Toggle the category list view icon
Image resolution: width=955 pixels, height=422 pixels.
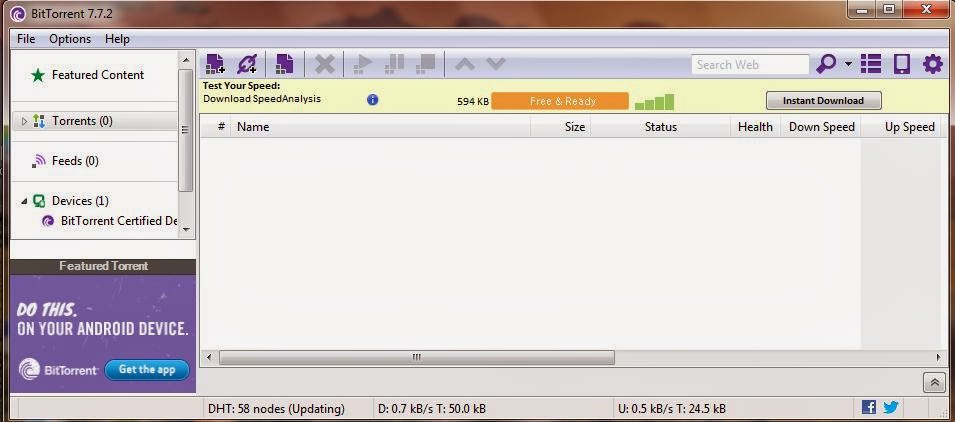(871, 63)
